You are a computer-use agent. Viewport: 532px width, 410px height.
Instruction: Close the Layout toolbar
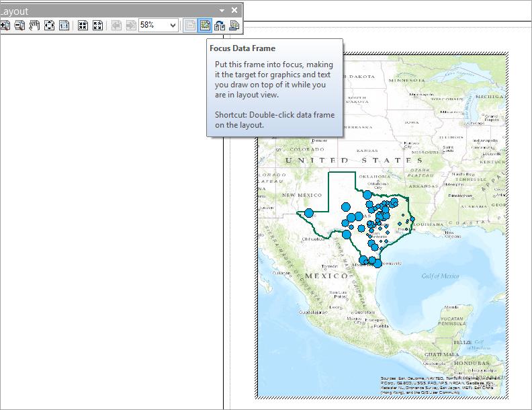tap(234, 10)
